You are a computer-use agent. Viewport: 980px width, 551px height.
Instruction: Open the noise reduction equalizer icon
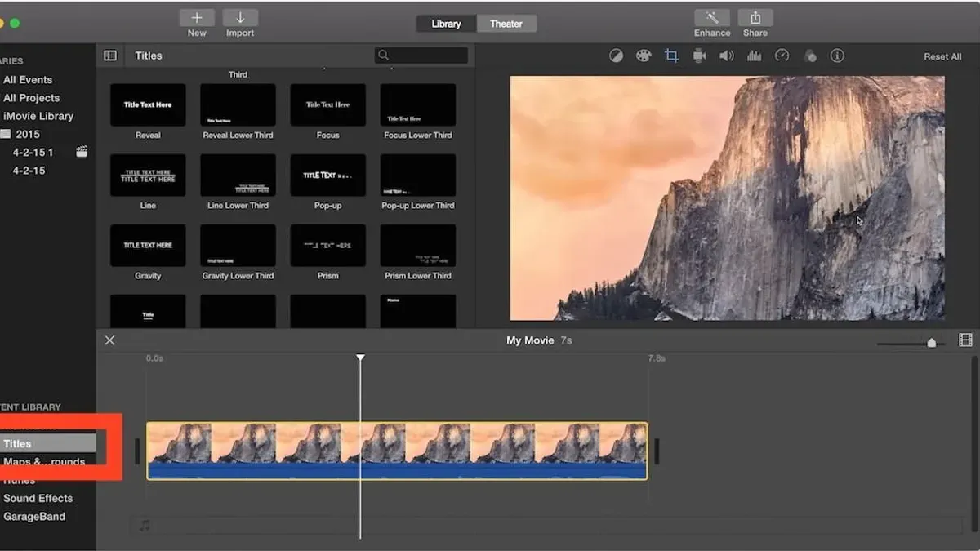click(x=754, y=56)
